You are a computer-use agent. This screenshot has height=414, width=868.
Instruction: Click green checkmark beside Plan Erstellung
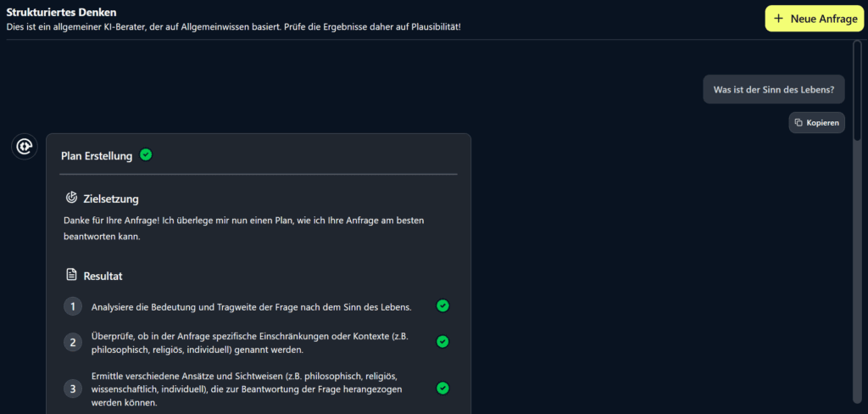click(146, 154)
